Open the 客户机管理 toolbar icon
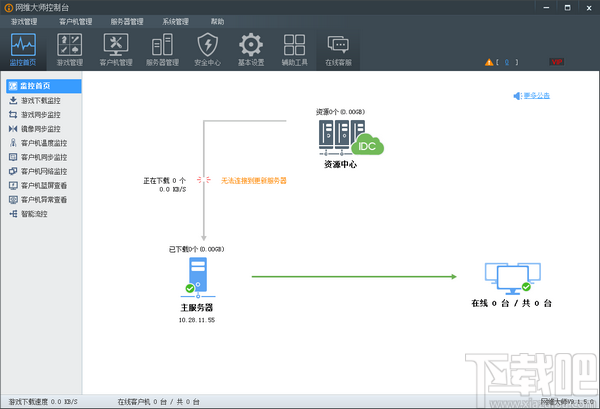Viewport: 600px width, 409px height. (116, 50)
